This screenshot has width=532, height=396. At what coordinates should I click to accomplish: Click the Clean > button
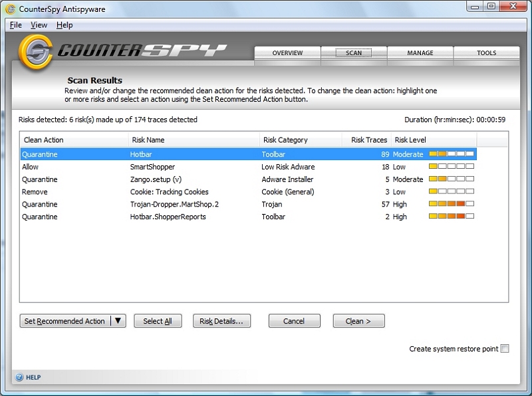point(358,321)
